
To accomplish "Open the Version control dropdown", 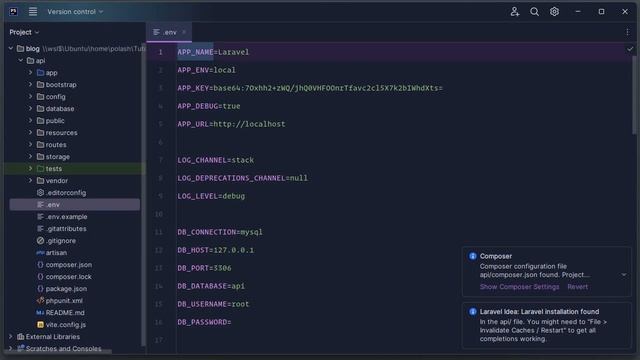I will pyautogui.click(x=75, y=12).
